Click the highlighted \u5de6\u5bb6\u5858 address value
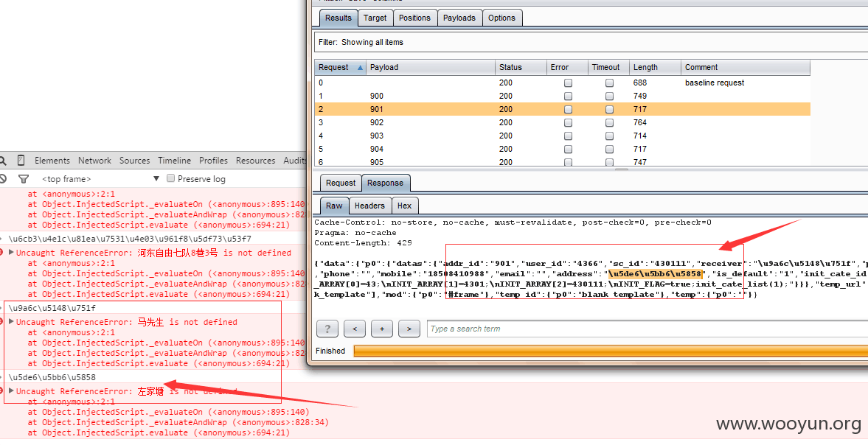Image resolution: width=868 pixels, height=445 pixels. tap(656, 273)
